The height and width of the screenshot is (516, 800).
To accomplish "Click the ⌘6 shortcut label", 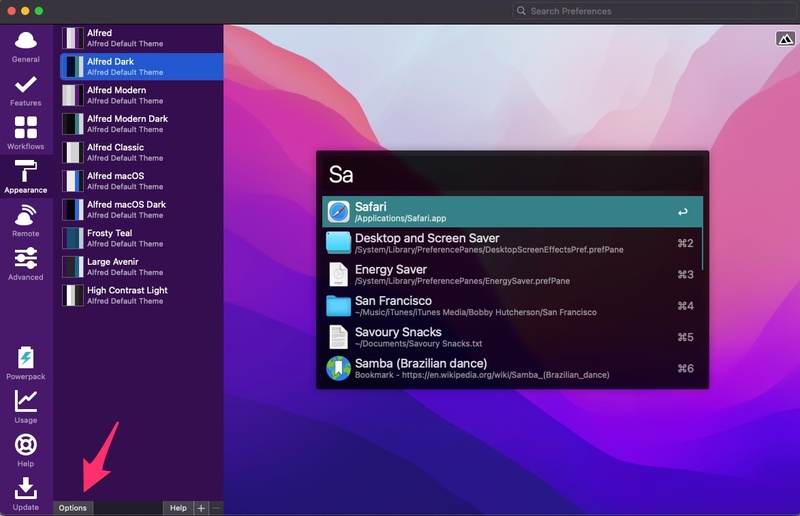I will tap(685, 368).
